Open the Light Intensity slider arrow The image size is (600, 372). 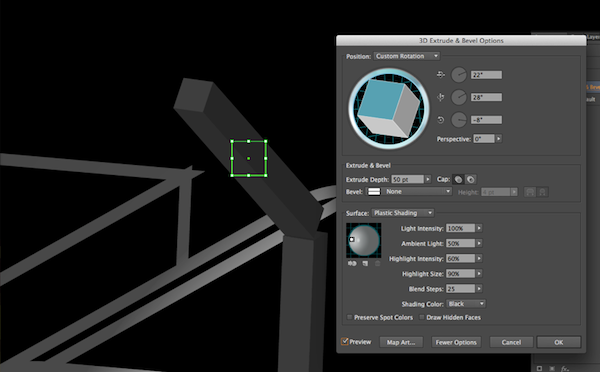pos(479,228)
